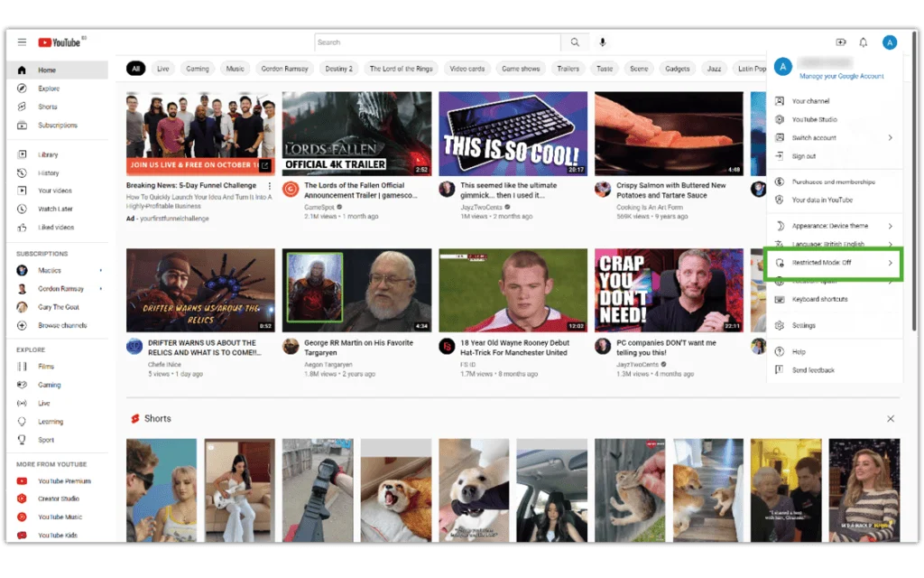Viewport: 924px width, 578px height.
Task: Open Keyboard shortcuts menu item
Action: tap(835, 300)
